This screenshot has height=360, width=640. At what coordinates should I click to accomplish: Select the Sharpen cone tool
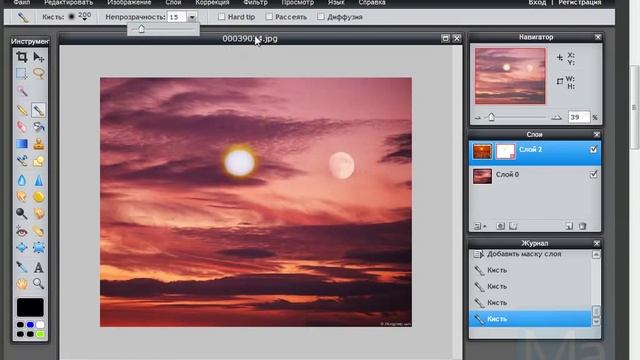[39, 180]
